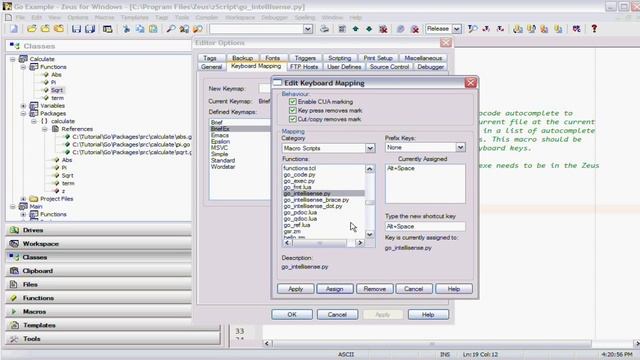Screen dimensions: 640x360
Task: Collapse the Main class tree node
Action: [x=13, y=207]
